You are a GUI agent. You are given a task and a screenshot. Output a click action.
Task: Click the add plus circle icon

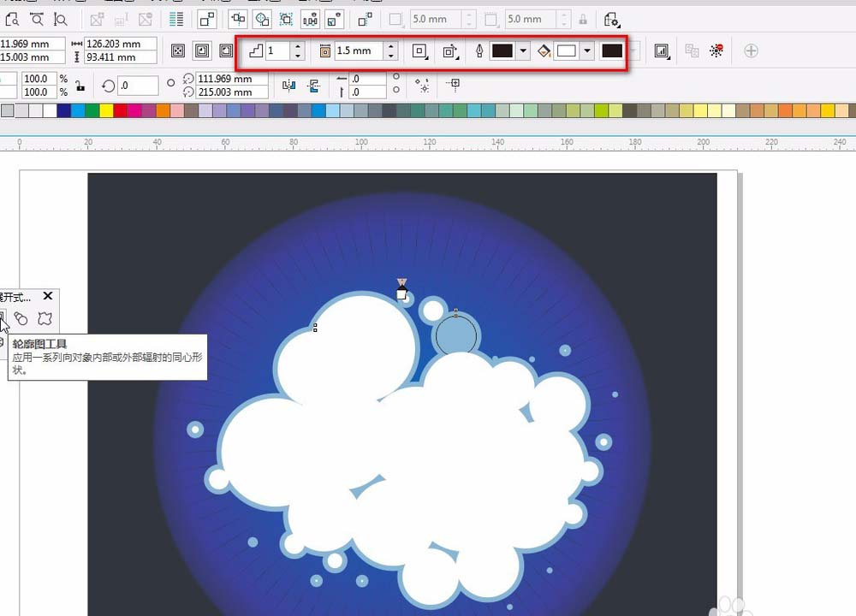coord(751,50)
